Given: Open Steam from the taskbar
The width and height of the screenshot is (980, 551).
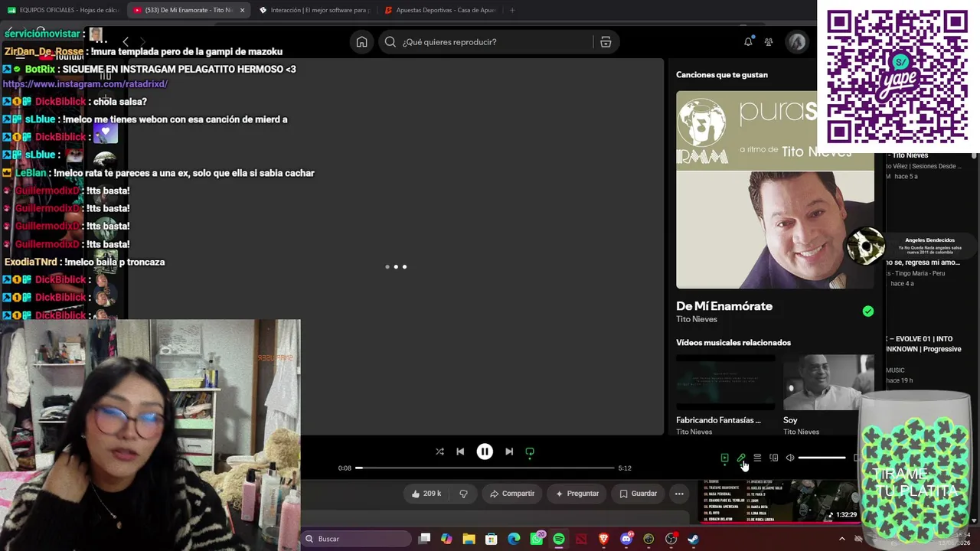Looking at the screenshot, I should (x=694, y=539).
